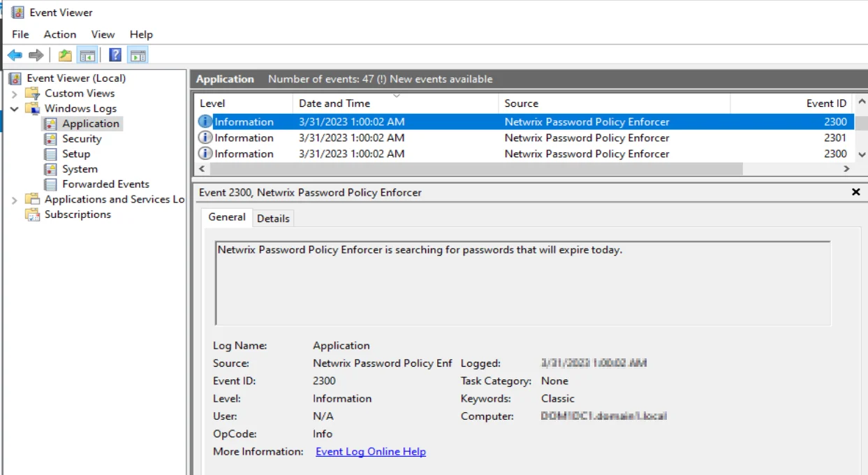Screen dimensions: 868x475
Task: Open the Help menu
Action: tap(141, 34)
